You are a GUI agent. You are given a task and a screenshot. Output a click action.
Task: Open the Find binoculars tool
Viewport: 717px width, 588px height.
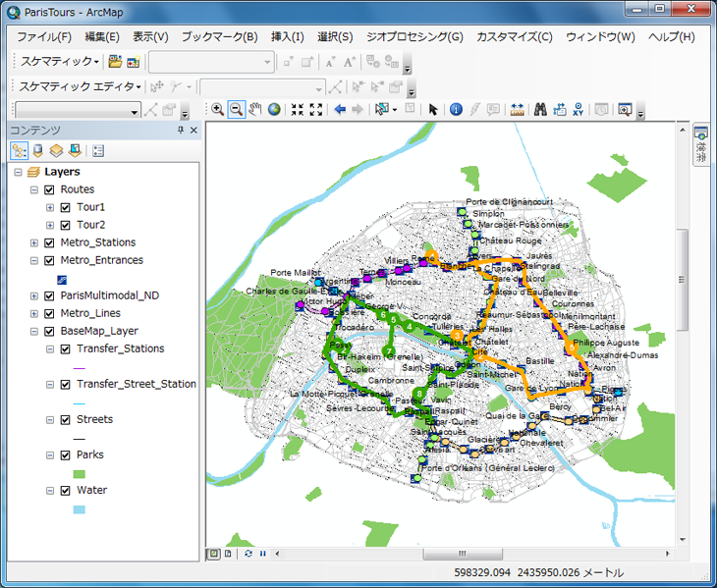(x=540, y=110)
